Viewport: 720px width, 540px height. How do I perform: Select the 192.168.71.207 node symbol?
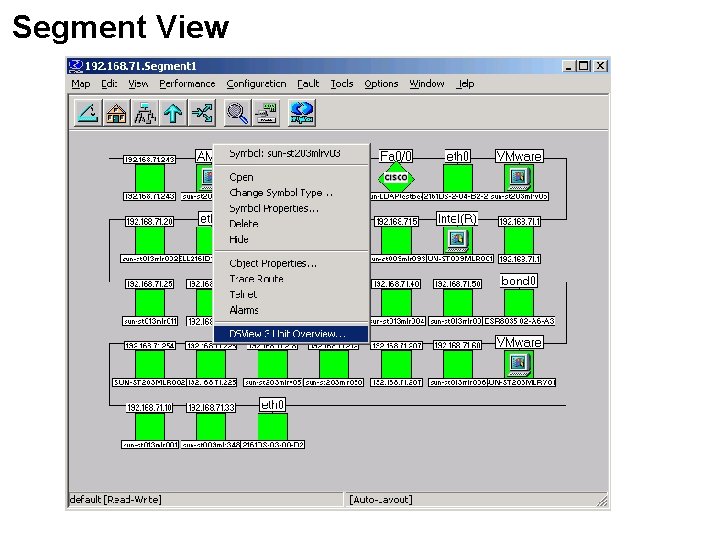click(396, 364)
